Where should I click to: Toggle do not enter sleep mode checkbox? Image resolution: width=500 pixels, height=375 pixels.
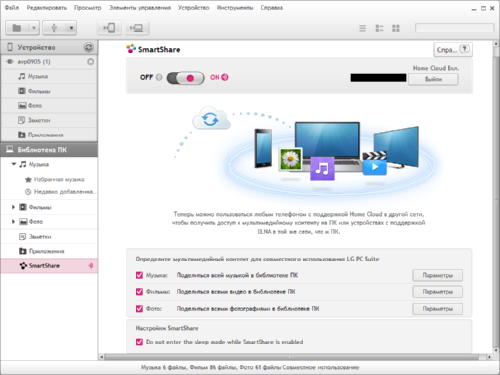139,342
